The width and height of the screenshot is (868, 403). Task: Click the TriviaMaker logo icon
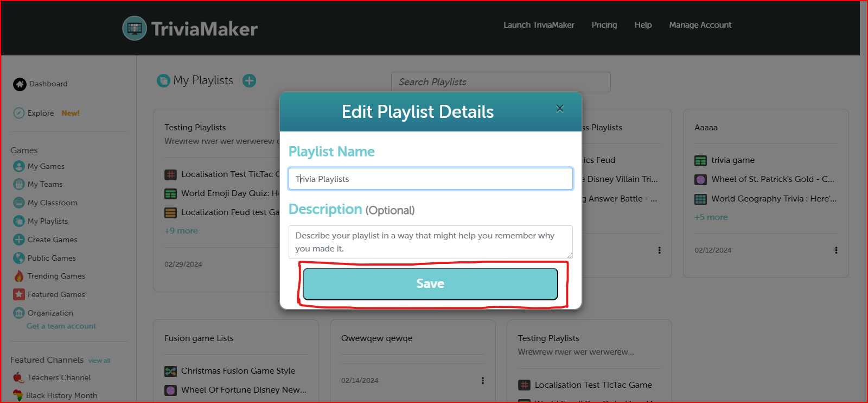(x=135, y=28)
